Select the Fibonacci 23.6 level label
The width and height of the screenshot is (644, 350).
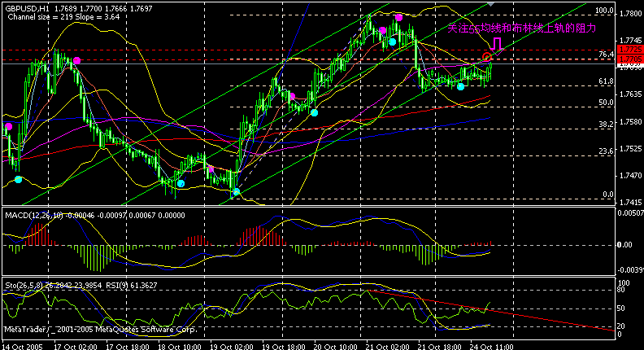click(607, 151)
